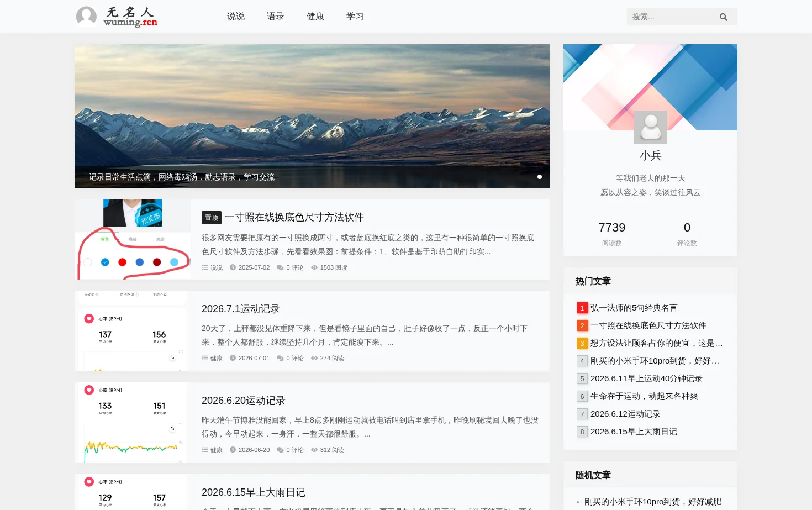This screenshot has height=510, width=812.
Task: Click 312 阅读 count text
Action: [332, 450]
